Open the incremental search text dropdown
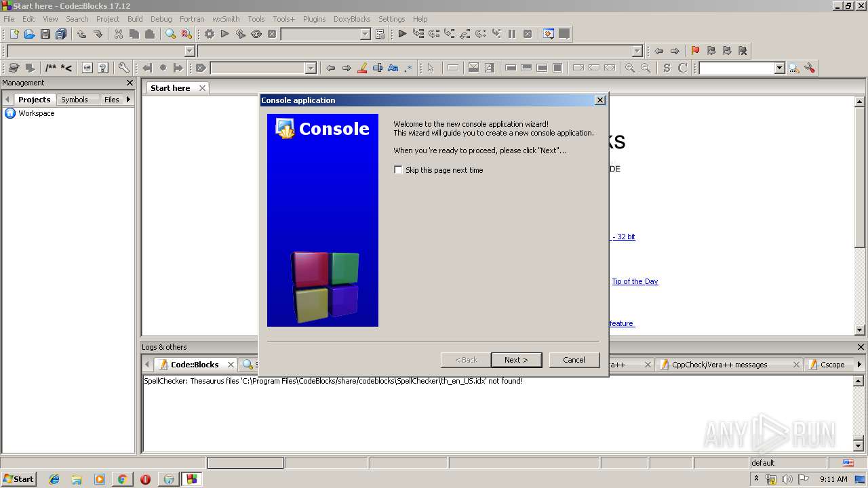 (x=311, y=68)
